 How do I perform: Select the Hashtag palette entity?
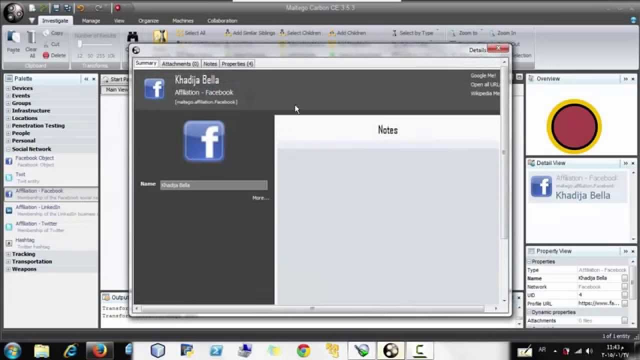click(51, 243)
